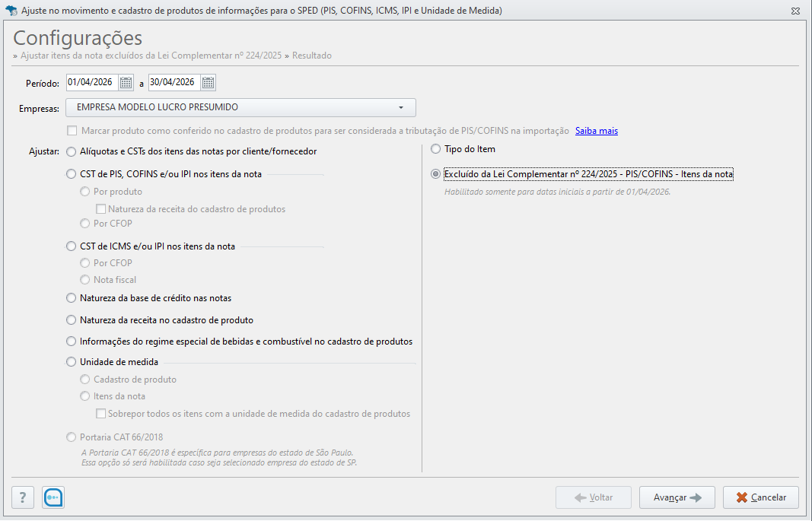Viewport: 812px width, 521px height.
Task: Edit the start date 01/04/2026 field
Action: point(92,82)
